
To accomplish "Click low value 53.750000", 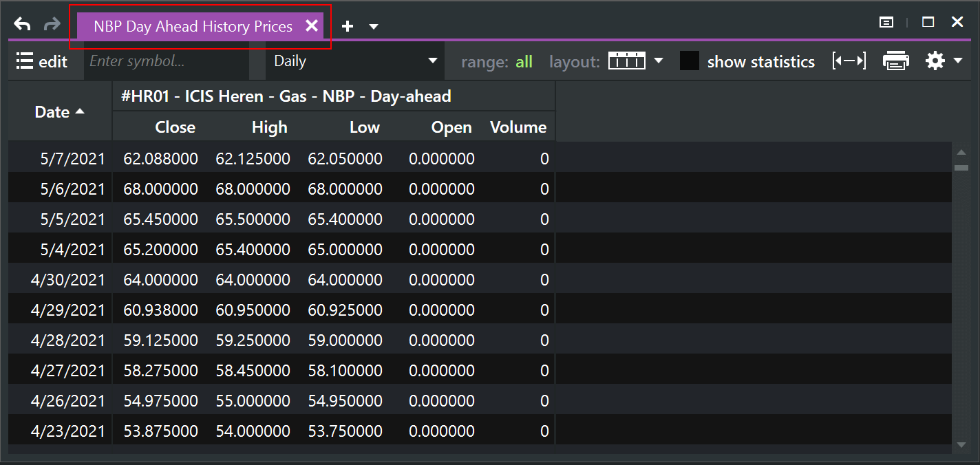I will [x=345, y=431].
